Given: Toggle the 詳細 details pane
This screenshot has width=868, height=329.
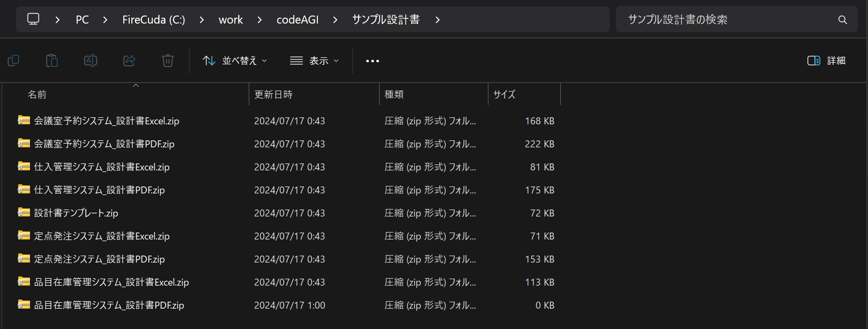Looking at the screenshot, I should point(826,61).
